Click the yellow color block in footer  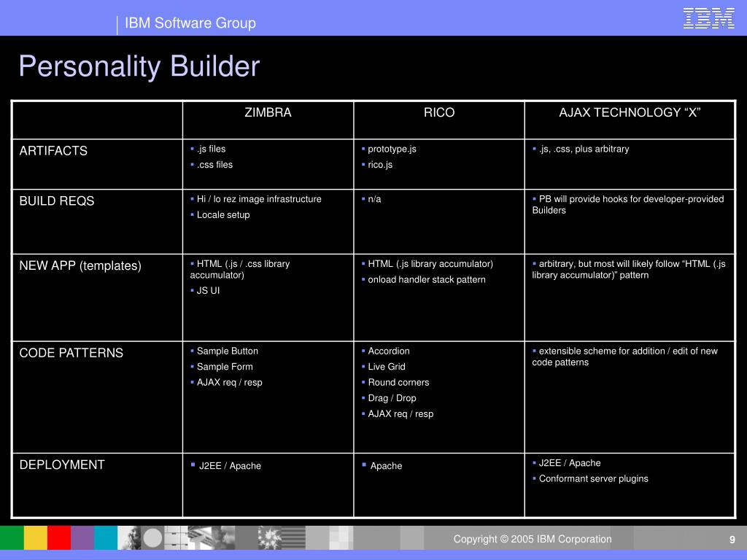point(36,537)
